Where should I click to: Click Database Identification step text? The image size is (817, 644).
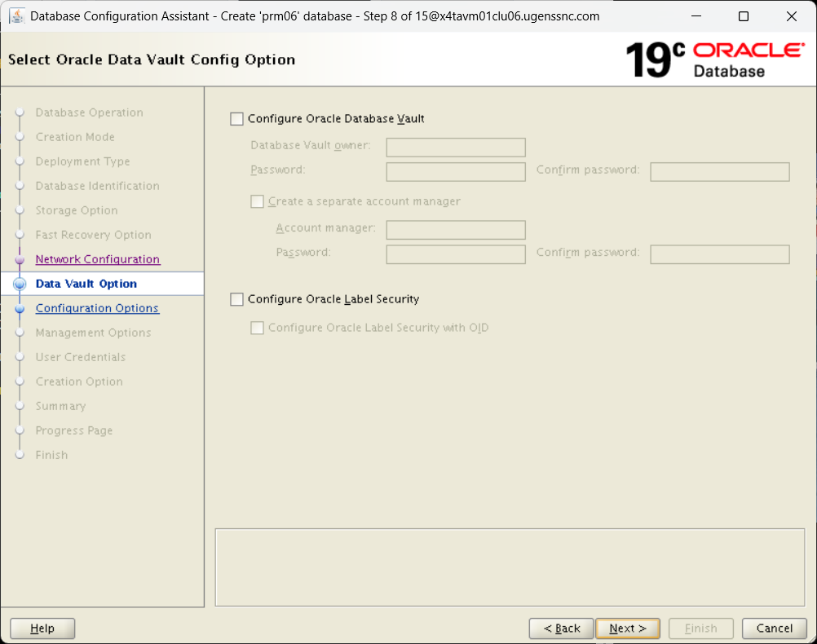(97, 186)
